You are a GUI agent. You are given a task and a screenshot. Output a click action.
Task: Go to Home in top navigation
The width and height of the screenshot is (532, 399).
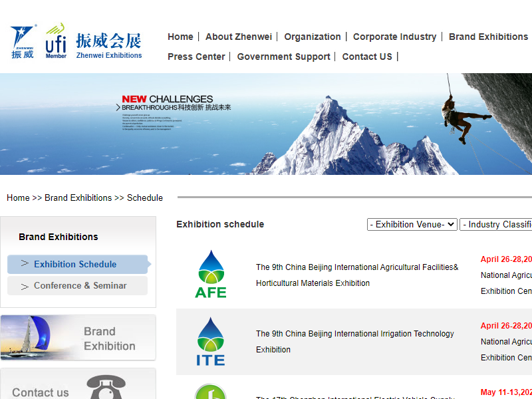point(180,37)
